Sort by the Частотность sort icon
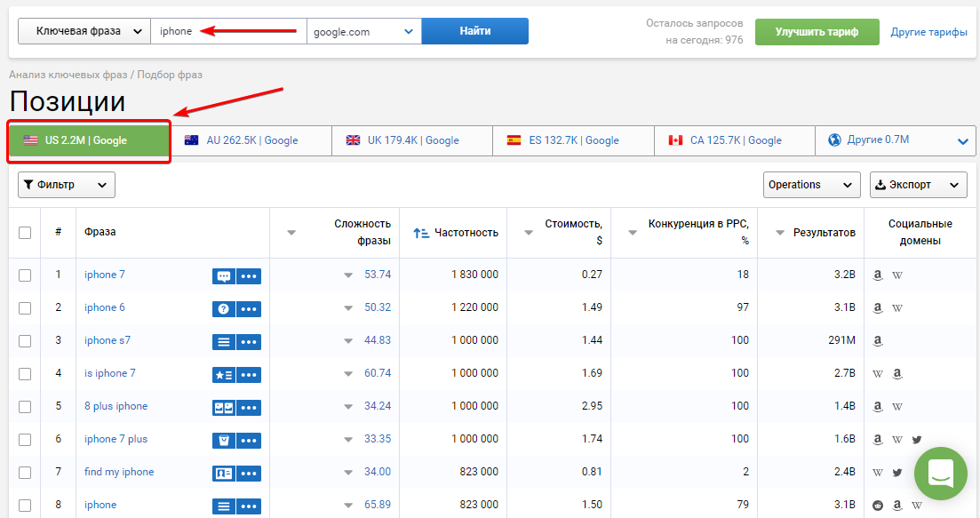Viewport: 980px width, 518px height. [421, 233]
